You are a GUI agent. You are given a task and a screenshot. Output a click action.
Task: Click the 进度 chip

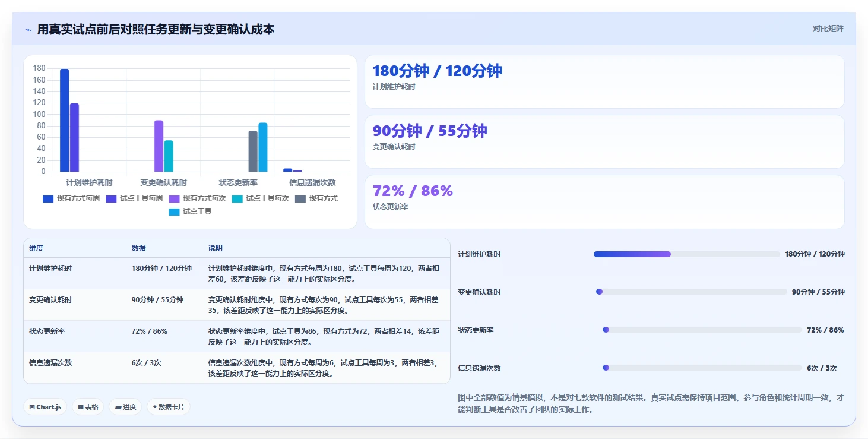(x=125, y=407)
